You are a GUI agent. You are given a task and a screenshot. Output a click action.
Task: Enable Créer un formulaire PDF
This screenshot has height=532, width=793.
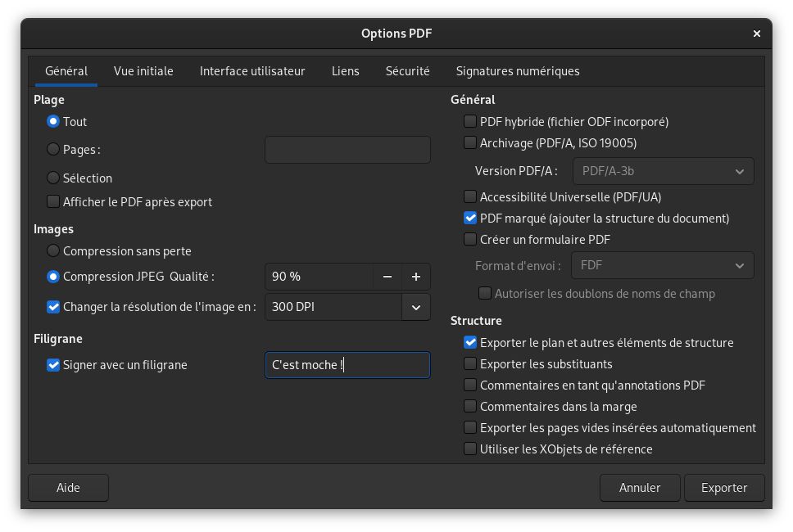[470, 239]
